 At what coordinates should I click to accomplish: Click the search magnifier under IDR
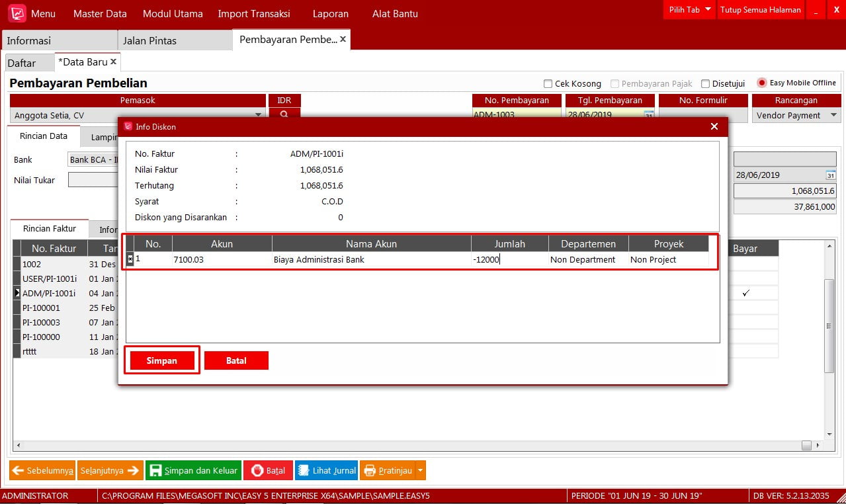(284, 114)
